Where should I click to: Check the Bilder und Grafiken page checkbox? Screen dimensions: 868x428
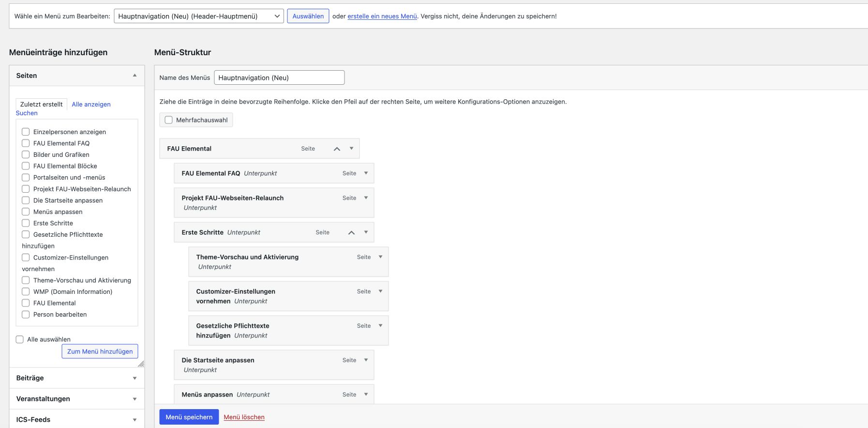coord(26,154)
